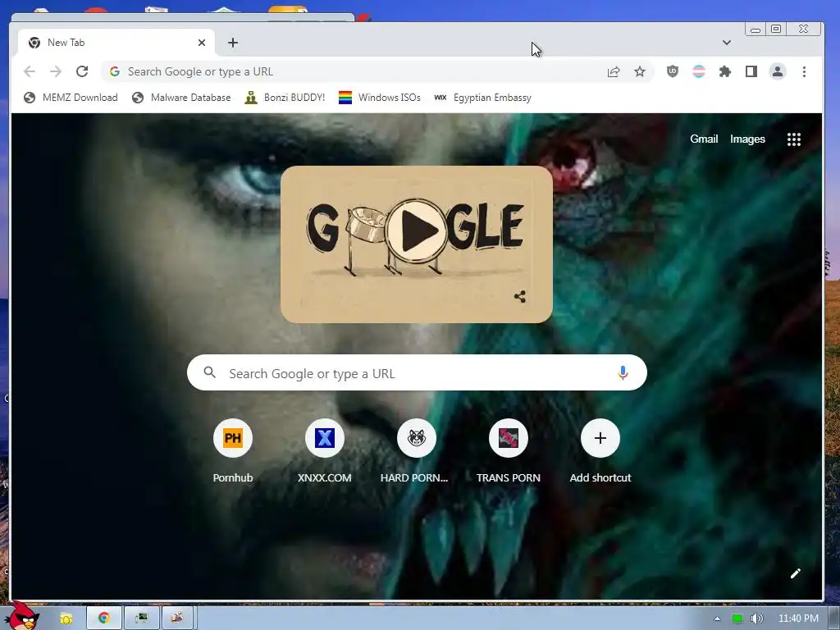Share this page using the share icon
840x630 pixels.
(x=614, y=72)
